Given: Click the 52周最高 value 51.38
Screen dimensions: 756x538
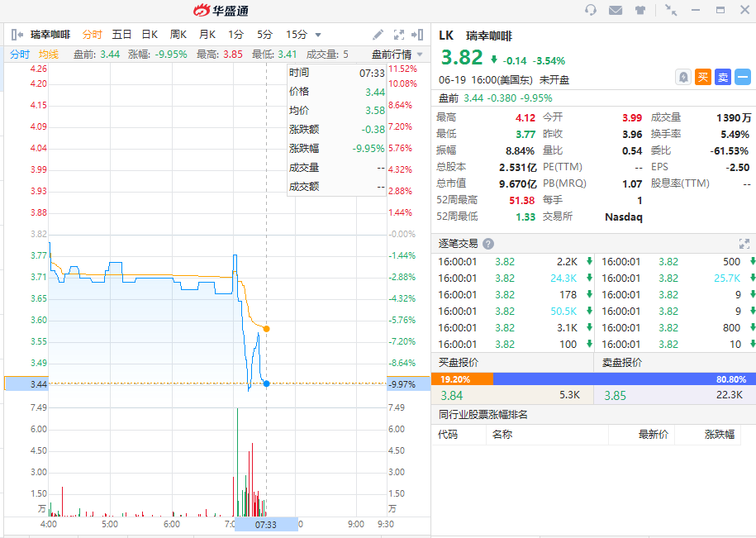Looking at the screenshot, I should 521,200.
